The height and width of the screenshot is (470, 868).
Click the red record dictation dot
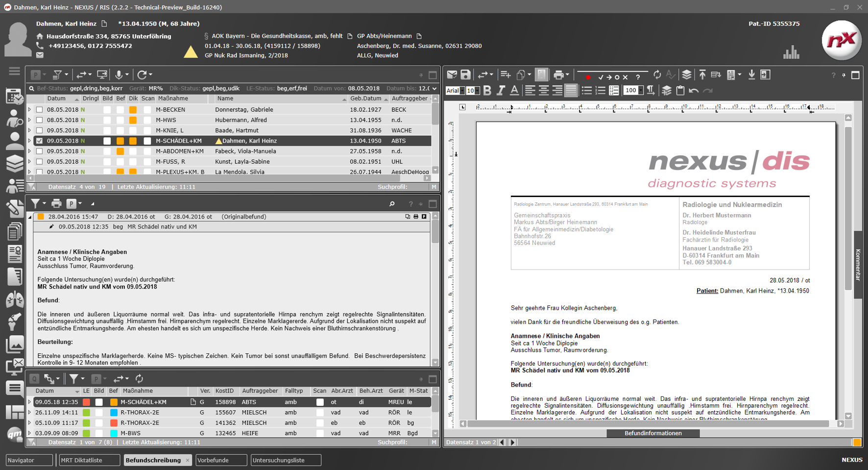588,77
